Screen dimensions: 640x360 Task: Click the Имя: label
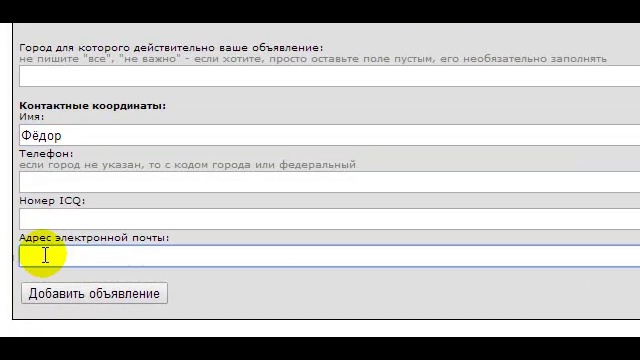31,117
